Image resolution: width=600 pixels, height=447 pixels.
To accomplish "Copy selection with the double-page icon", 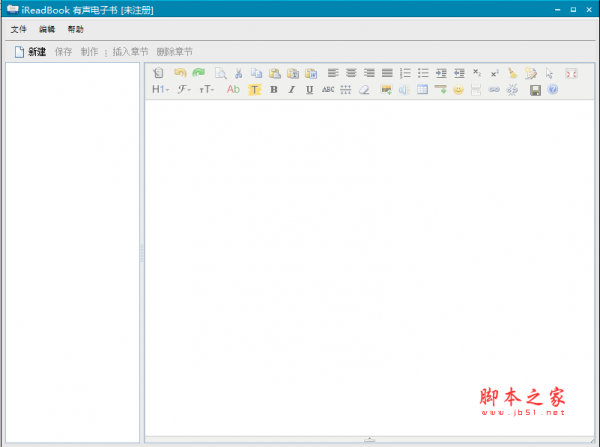I will 256,73.
